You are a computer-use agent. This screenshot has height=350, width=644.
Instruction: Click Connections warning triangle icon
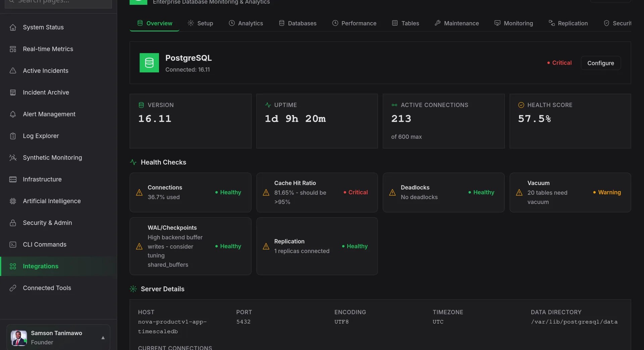pos(139,192)
